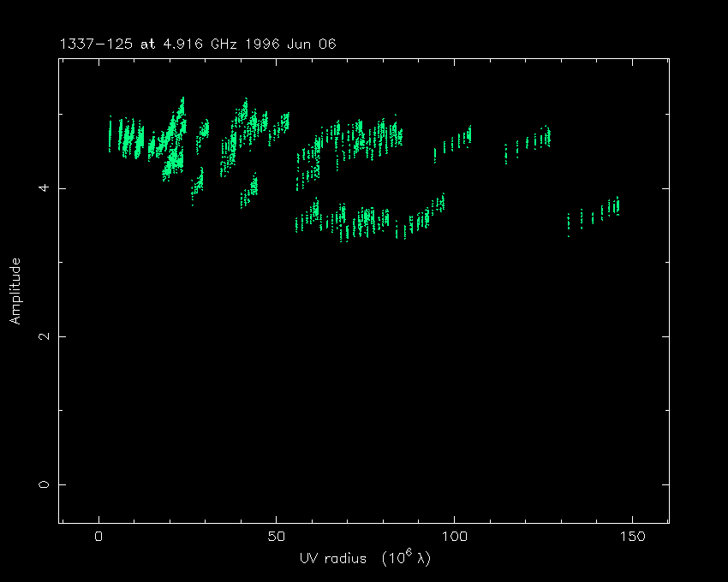This screenshot has width=728, height=582.
Task: Click the date "1996 Jun 06" in the title
Action: [x=293, y=45]
